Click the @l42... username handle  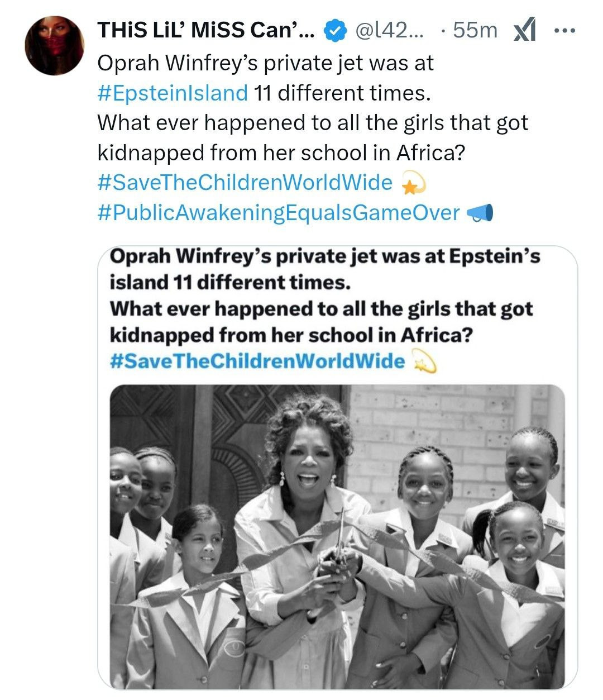click(389, 31)
